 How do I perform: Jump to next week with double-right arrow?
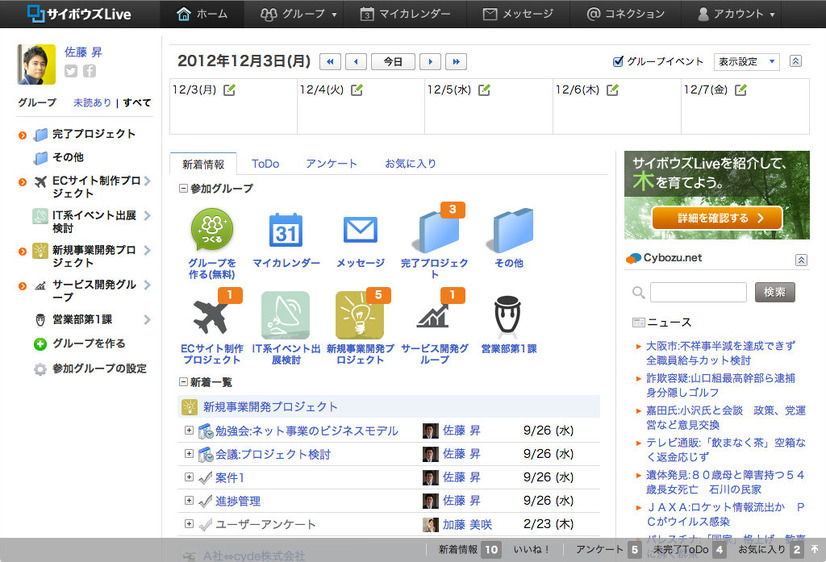click(456, 62)
